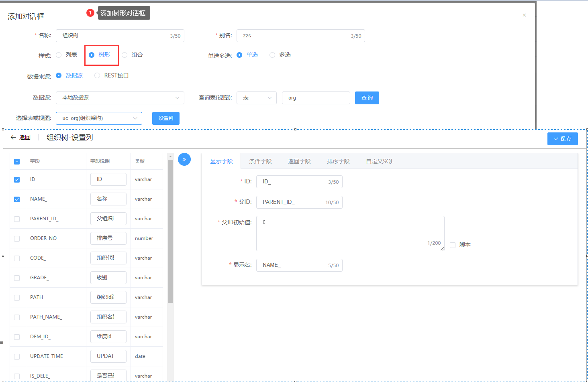This screenshot has width=588, height=382.
Task: Click the 保存 button
Action: (x=562, y=139)
